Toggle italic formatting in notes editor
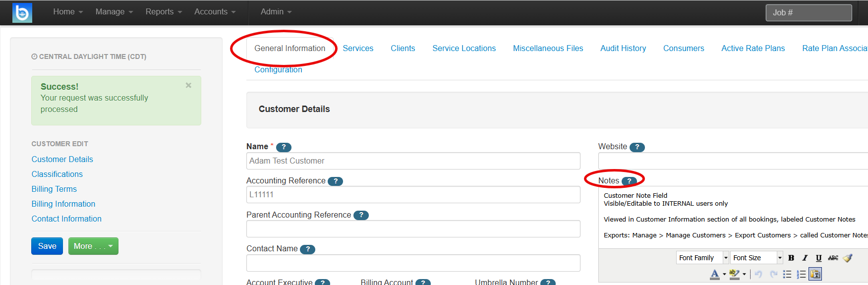This screenshot has width=868, height=285. [805, 258]
